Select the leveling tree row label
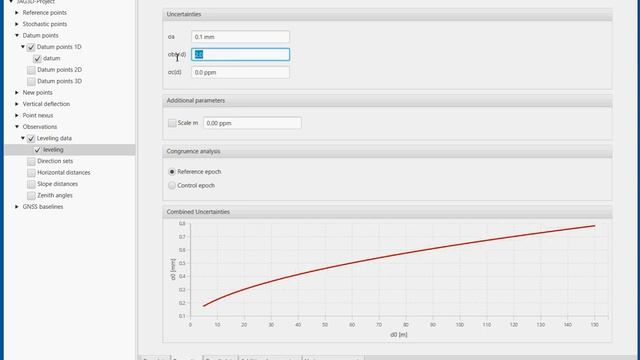The width and height of the screenshot is (640, 360). 53,150
